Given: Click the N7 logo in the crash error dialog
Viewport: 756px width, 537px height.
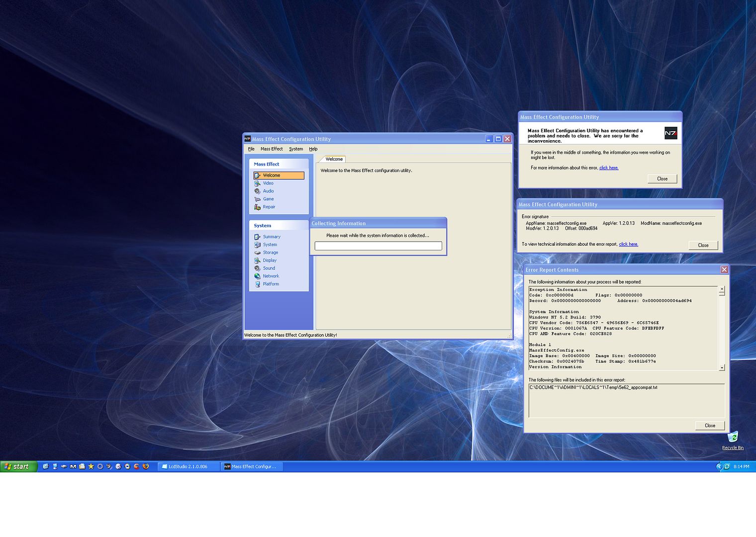Looking at the screenshot, I should (670, 133).
